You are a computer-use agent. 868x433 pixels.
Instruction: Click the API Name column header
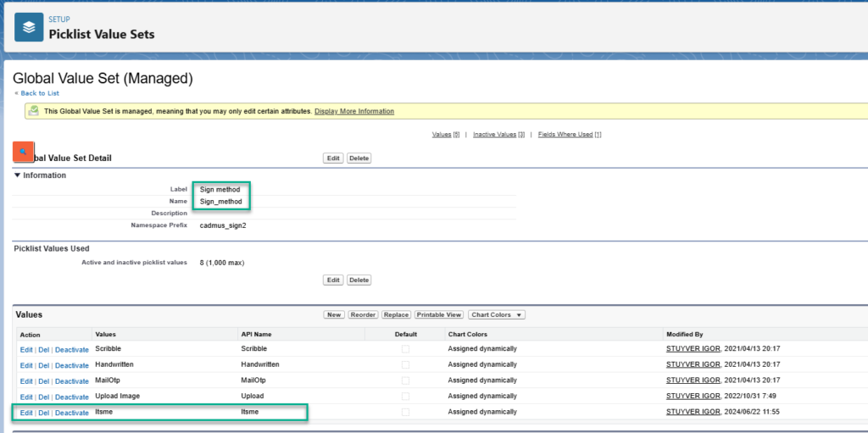coord(256,335)
